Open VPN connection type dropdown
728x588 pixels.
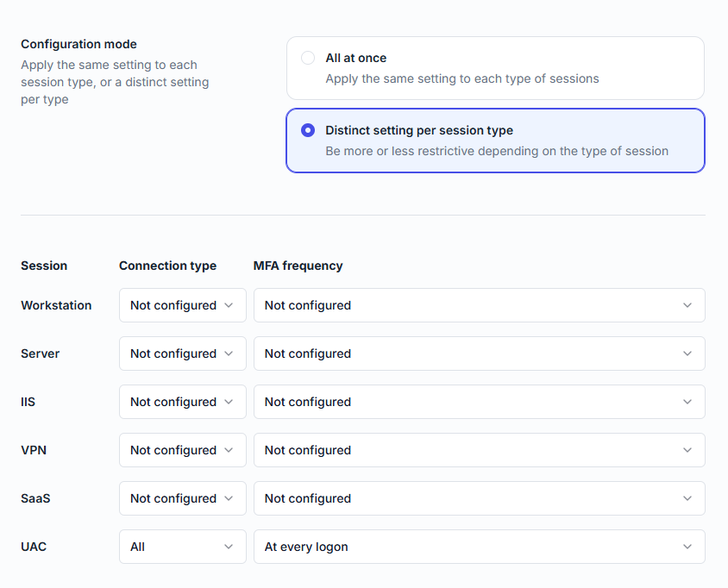point(182,450)
